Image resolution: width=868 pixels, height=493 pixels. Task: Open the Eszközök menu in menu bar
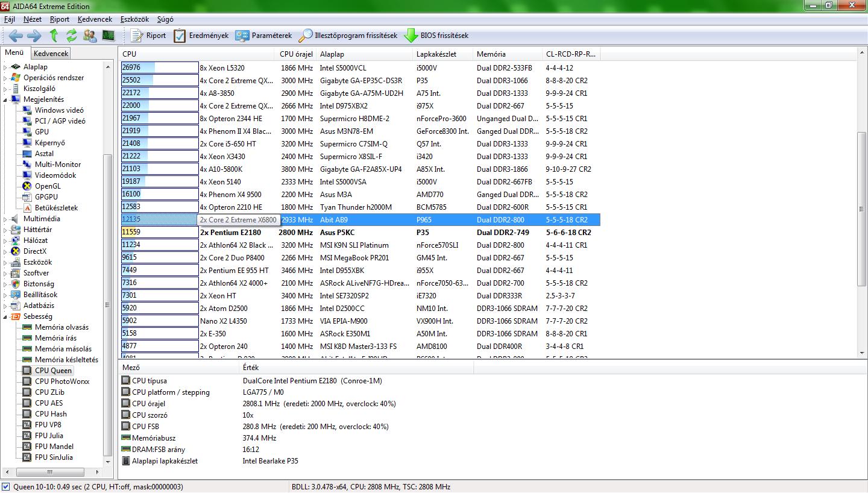134,19
